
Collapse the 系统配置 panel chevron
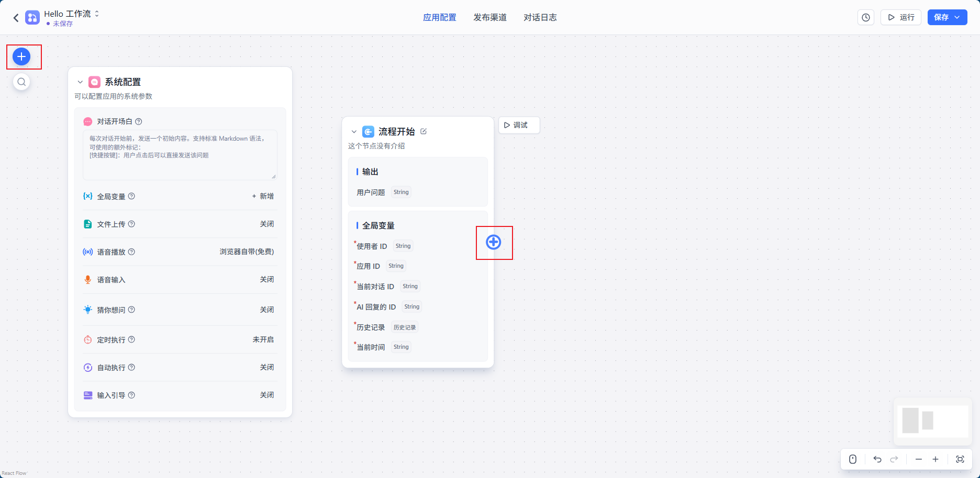80,82
